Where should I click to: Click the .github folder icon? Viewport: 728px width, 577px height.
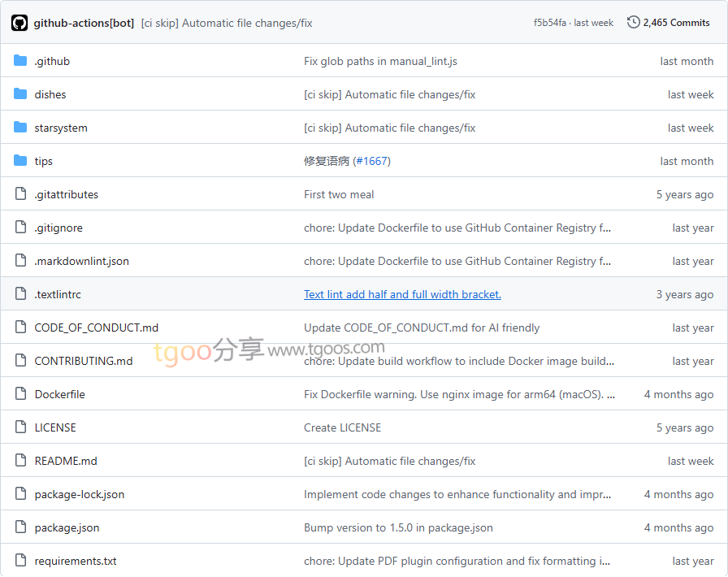[20, 61]
